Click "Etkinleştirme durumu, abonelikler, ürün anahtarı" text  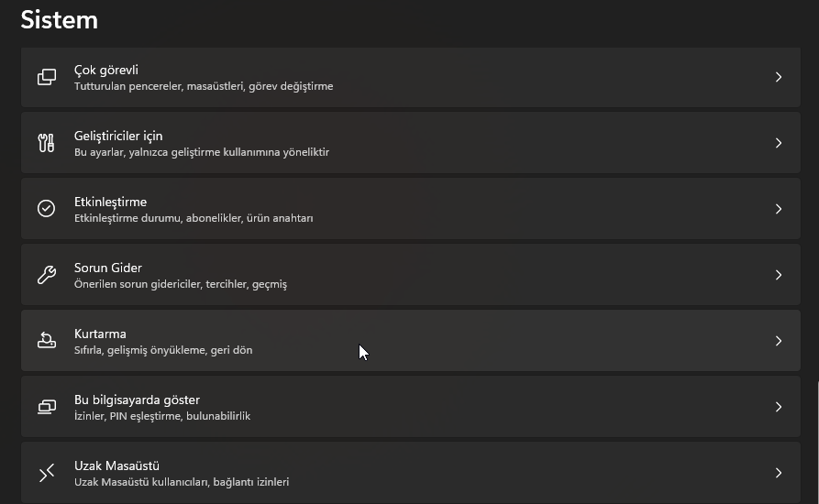pos(194,218)
